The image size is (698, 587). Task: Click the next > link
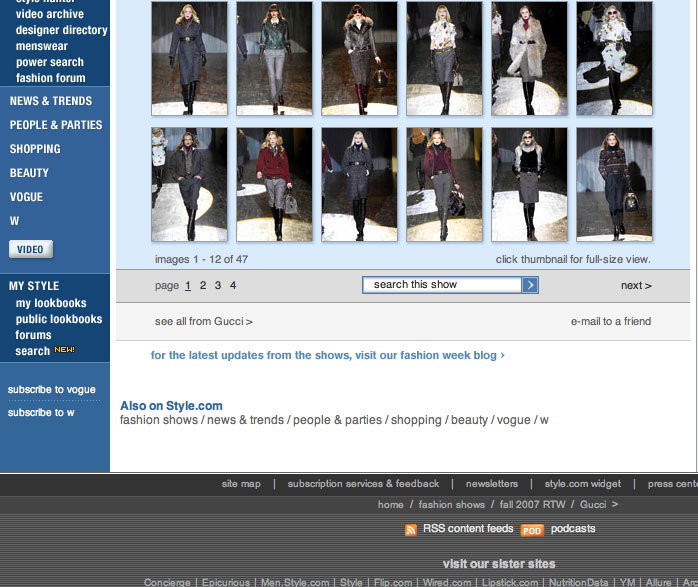pos(636,286)
